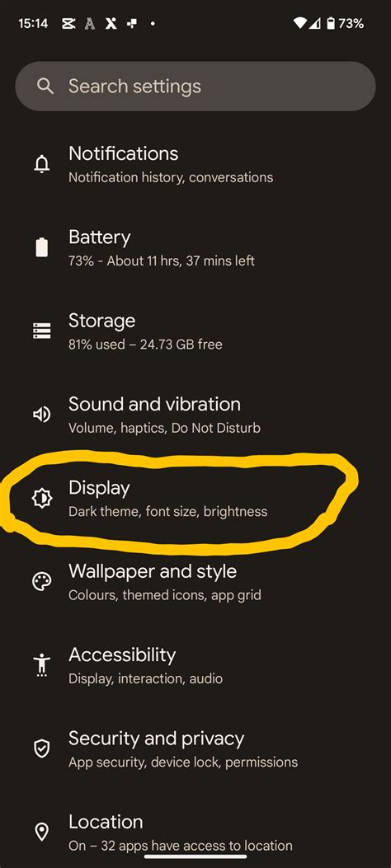
Task: Tap the Wi-Fi status icon
Action: 299,23
